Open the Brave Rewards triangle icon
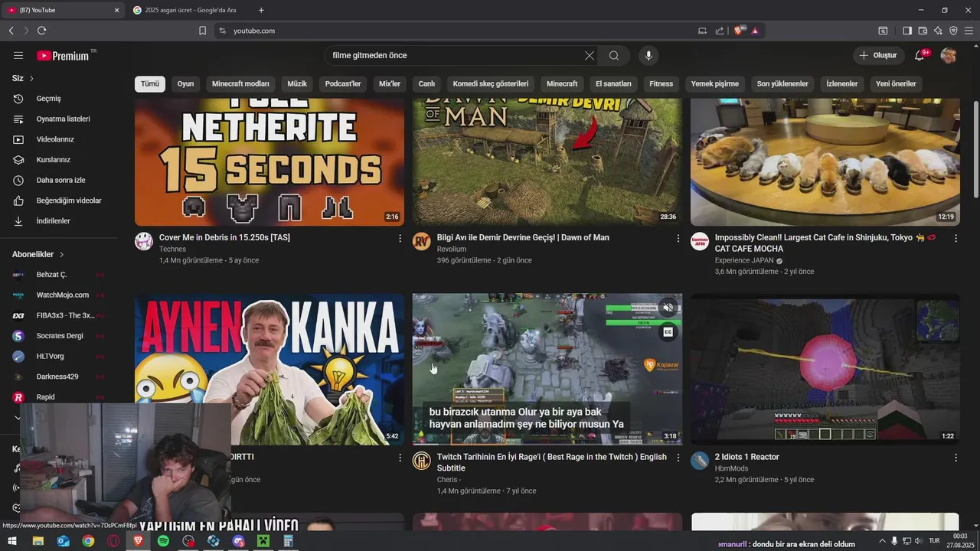The width and height of the screenshot is (980, 551). point(755,31)
